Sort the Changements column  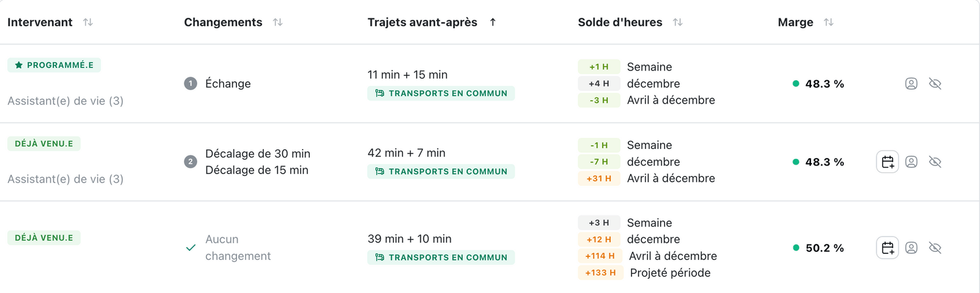pos(278,22)
